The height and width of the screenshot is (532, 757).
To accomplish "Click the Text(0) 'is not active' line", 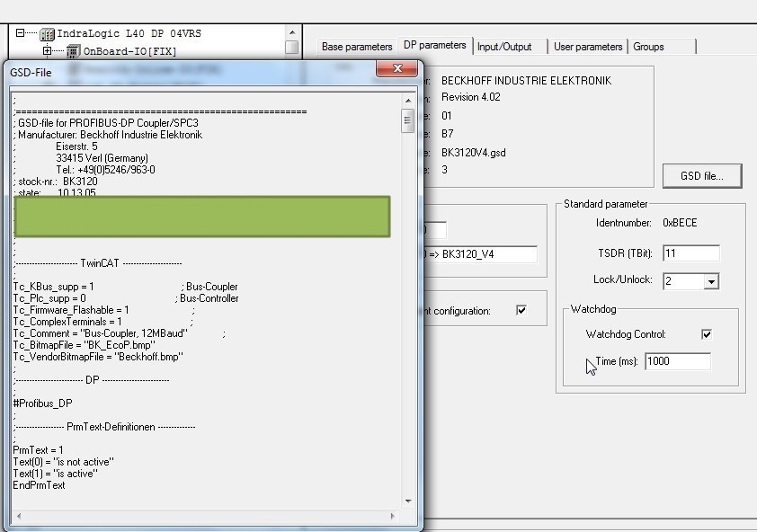I will (63, 462).
